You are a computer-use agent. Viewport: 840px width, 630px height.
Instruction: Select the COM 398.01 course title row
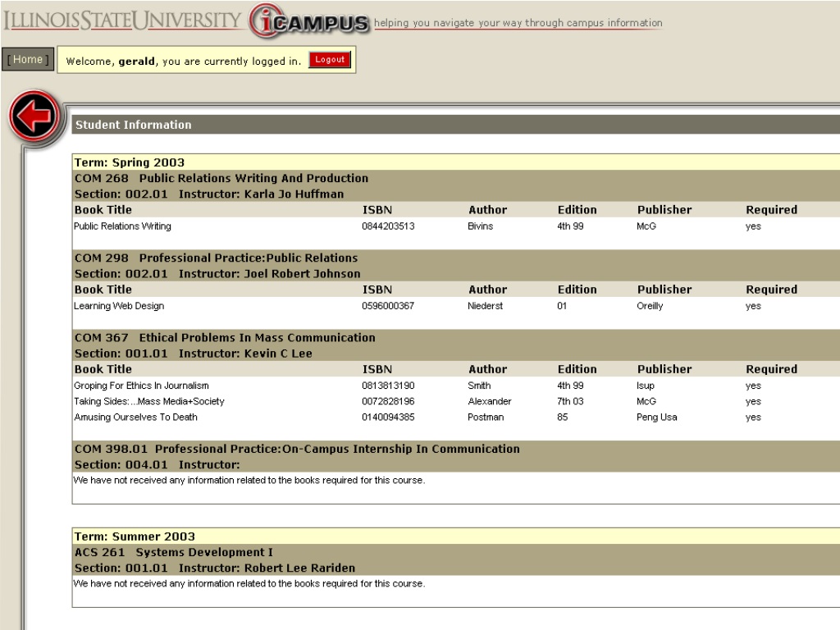(456, 449)
